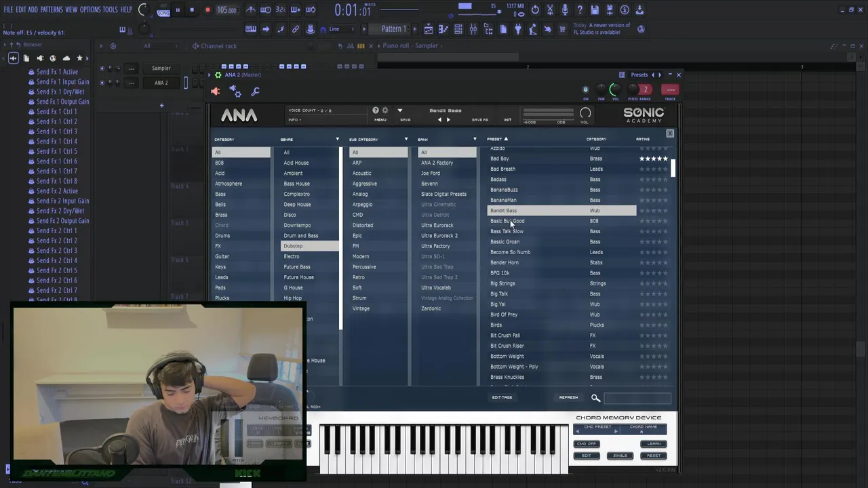Open the ADD menu

coord(33,9)
